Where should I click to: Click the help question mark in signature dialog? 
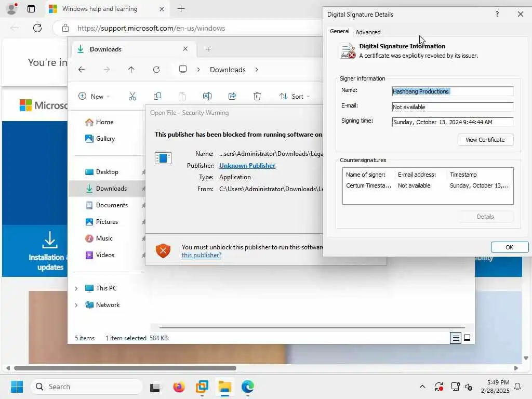coord(497,14)
